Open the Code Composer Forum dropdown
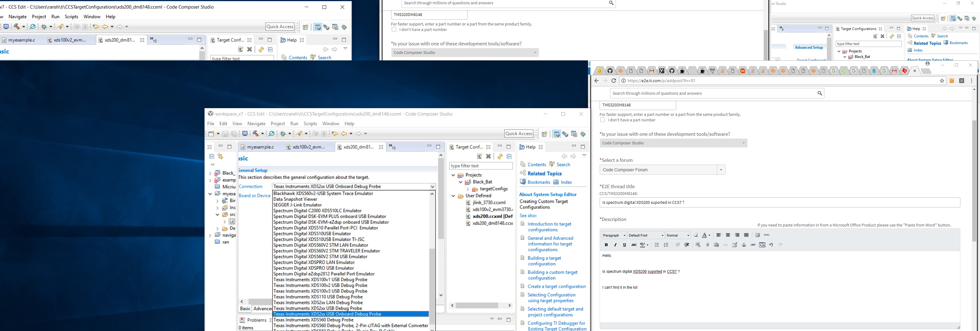Image resolution: width=980 pixels, height=331 pixels. (x=721, y=170)
